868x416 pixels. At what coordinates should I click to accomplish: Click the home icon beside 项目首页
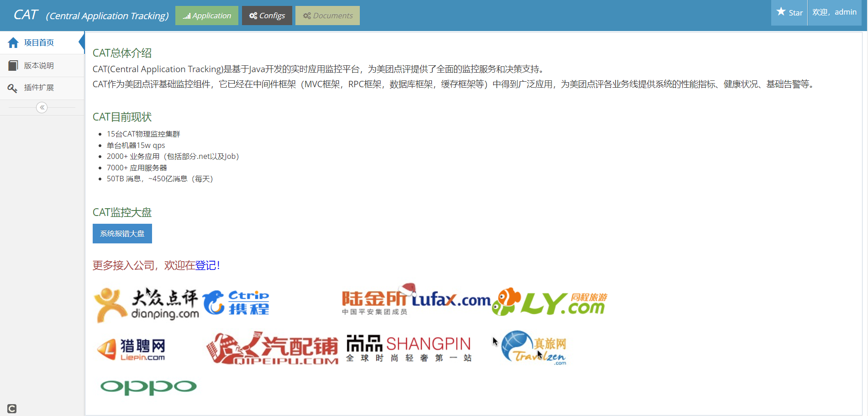point(13,43)
